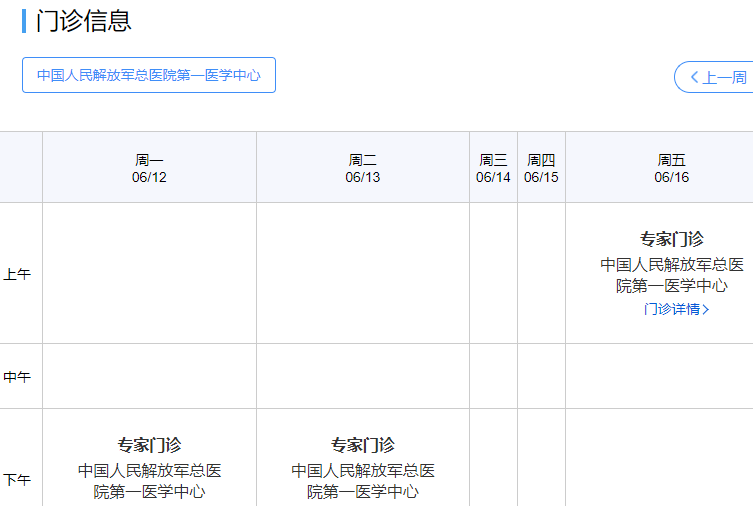Click the 周一 06/12 column header
This screenshot has width=753, height=506.
click(149, 168)
